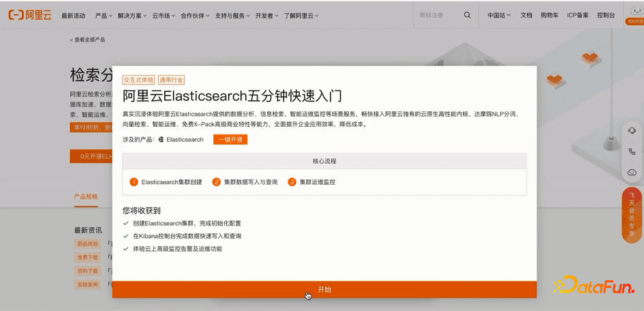Image resolution: width=644 pixels, height=311 pixels.
Task: Open 最新活动 in the top navigation
Action: pos(73,16)
